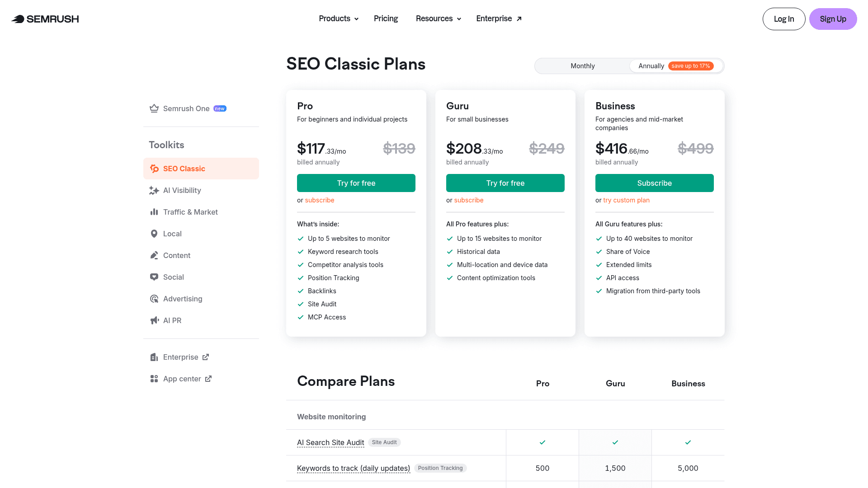Open the Resources dropdown menu
The image size is (868, 488).
click(438, 19)
